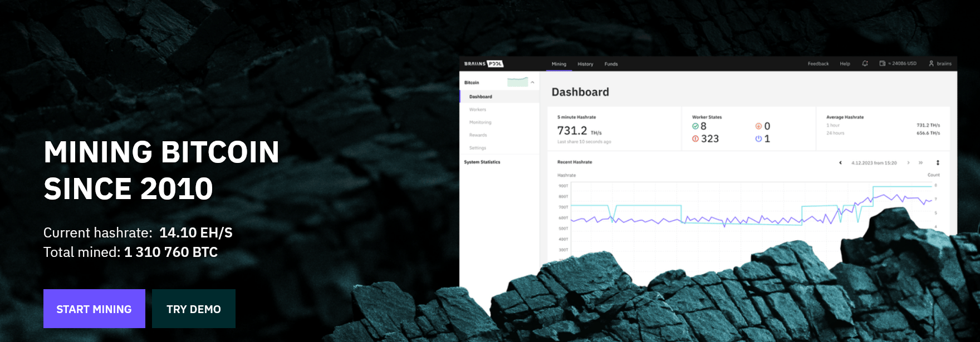Click the 'Recent Hashrate' chart title

tap(575, 162)
